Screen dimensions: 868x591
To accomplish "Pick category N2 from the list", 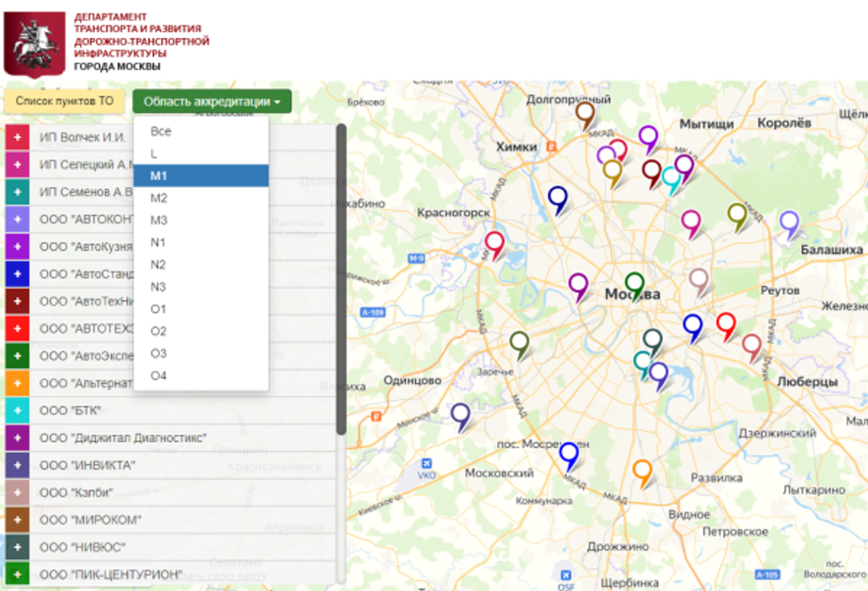I will coord(201,265).
